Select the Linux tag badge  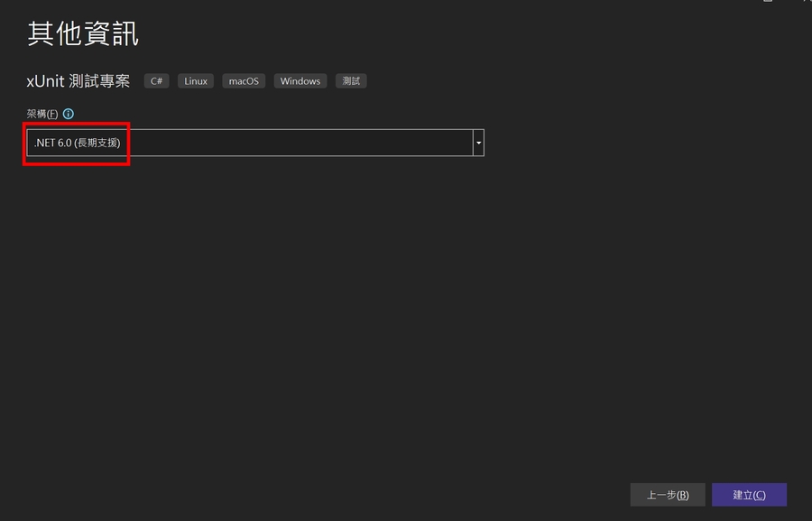[196, 81]
